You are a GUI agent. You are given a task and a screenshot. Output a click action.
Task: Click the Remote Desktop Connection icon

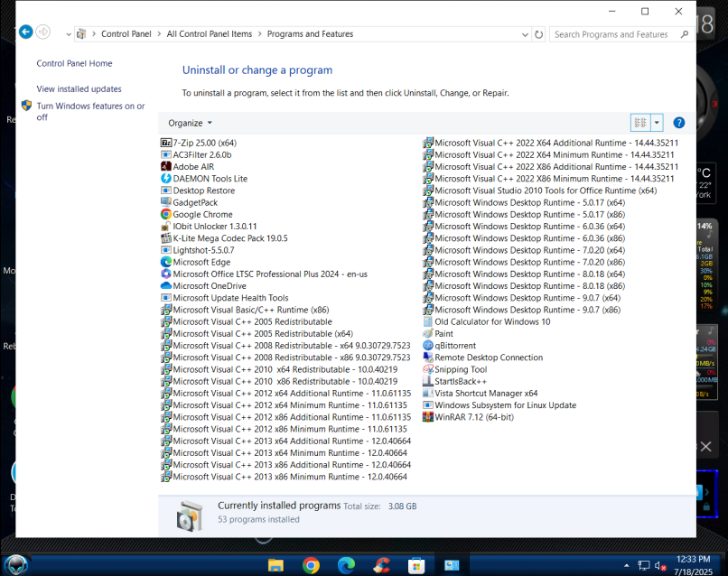tap(427, 358)
